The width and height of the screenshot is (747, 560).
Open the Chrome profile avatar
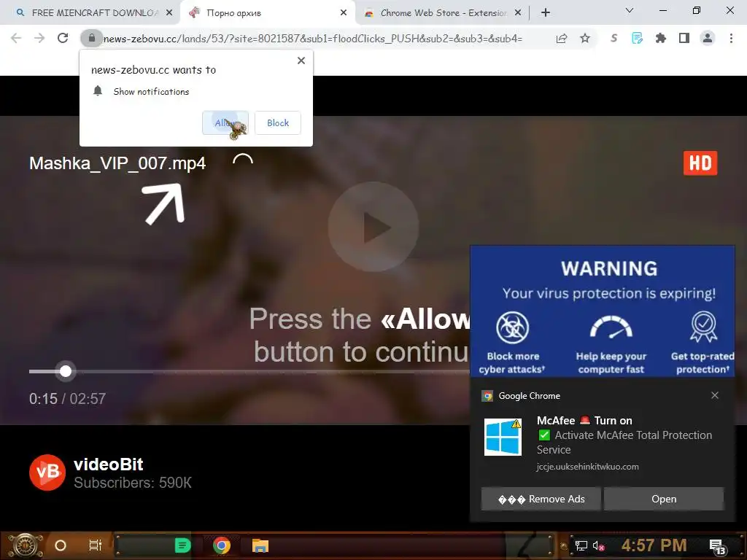(x=708, y=38)
